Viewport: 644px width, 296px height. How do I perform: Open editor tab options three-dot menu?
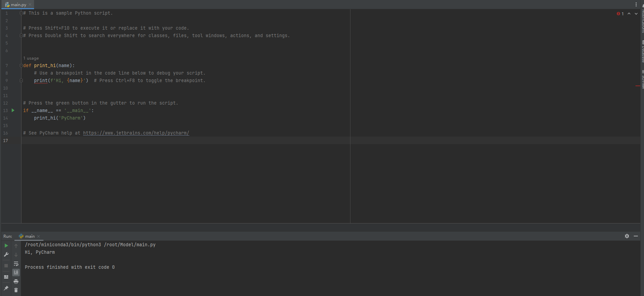point(636,4)
